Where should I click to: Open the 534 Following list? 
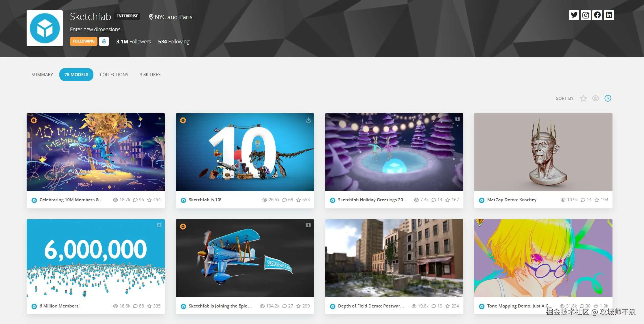pyautogui.click(x=174, y=42)
